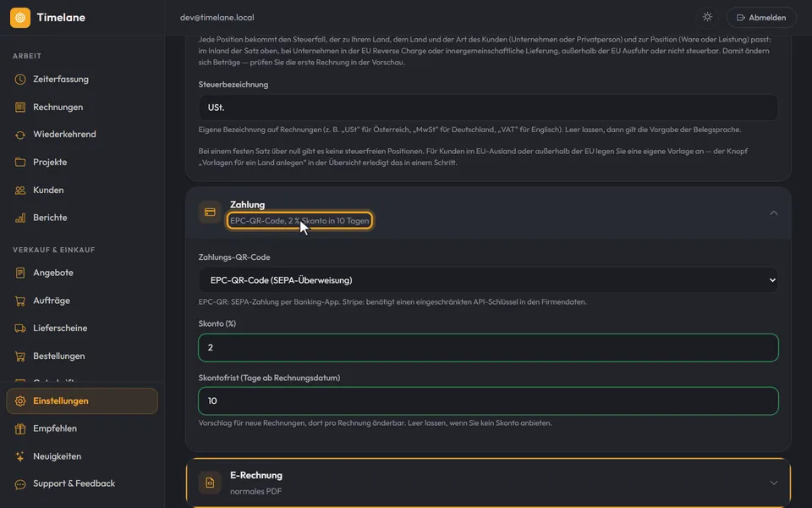This screenshot has height=508, width=812.
Task: Collapse the Zahlung section chevron
Action: pyautogui.click(x=774, y=213)
